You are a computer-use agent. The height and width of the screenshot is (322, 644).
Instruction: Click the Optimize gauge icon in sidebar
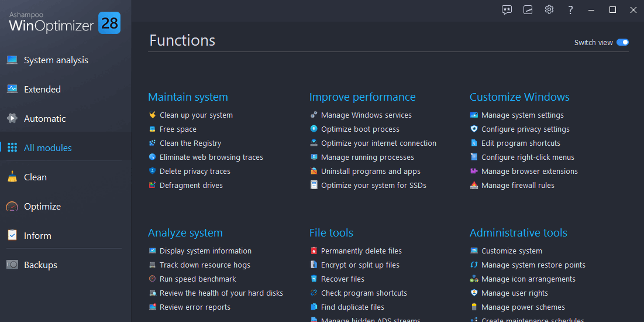pyautogui.click(x=12, y=206)
